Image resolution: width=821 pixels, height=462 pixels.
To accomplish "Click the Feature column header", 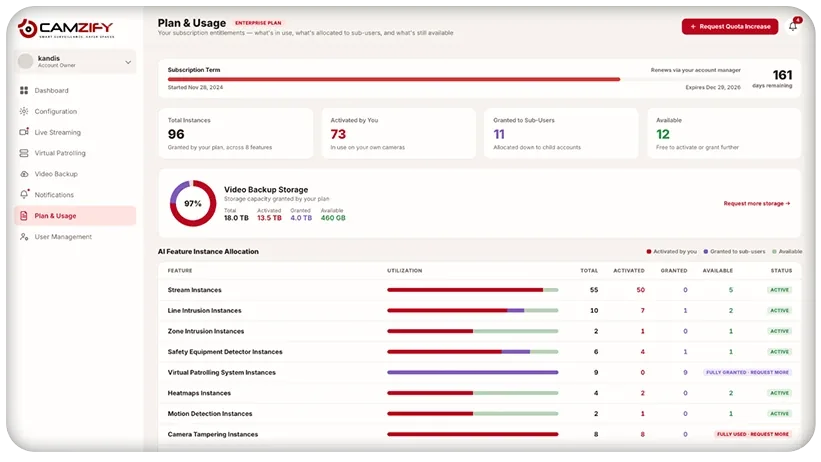I will click(x=180, y=271).
